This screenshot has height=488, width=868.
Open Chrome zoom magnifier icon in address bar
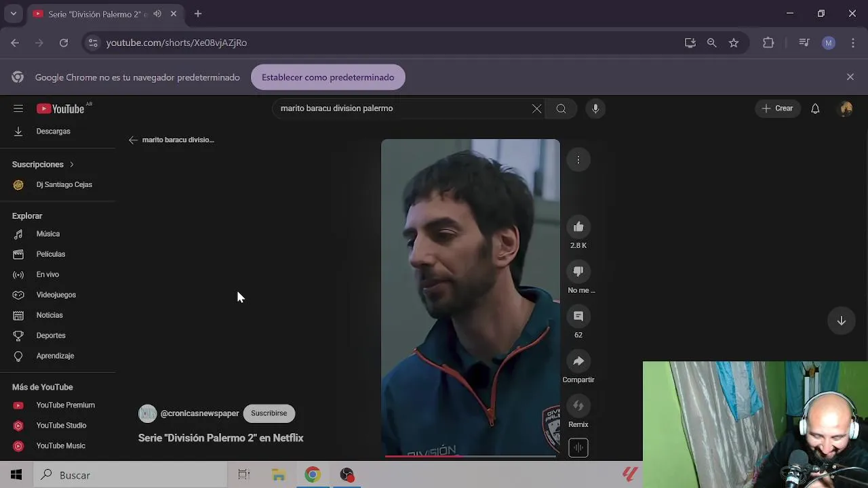[711, 43]
